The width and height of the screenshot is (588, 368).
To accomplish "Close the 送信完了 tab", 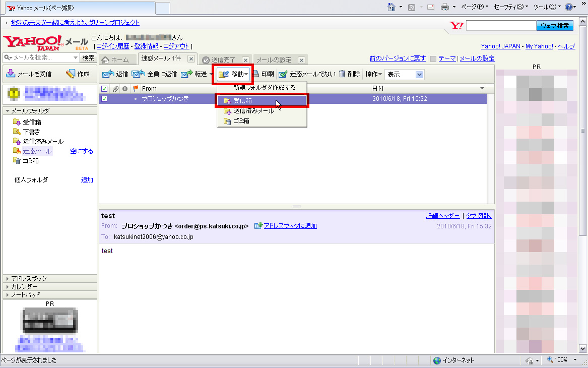I will click(245, 60).
